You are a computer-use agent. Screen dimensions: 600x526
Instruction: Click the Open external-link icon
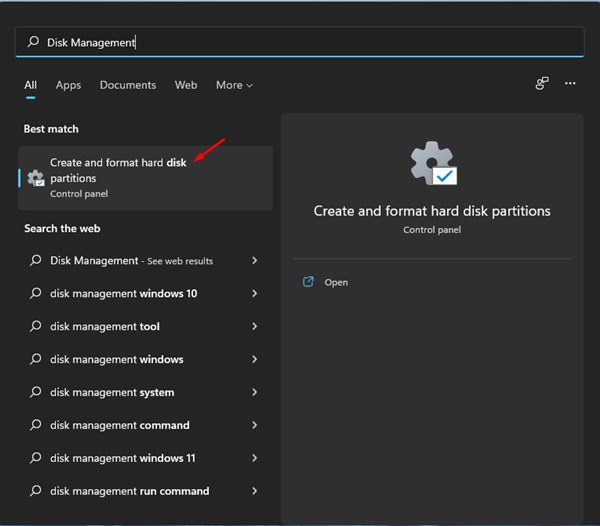(308, 282)
